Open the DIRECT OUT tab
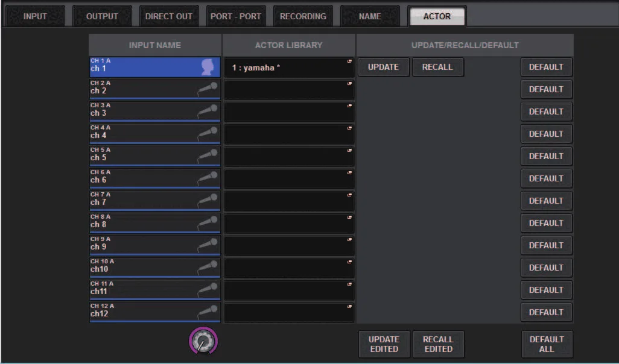 [169, 16]
